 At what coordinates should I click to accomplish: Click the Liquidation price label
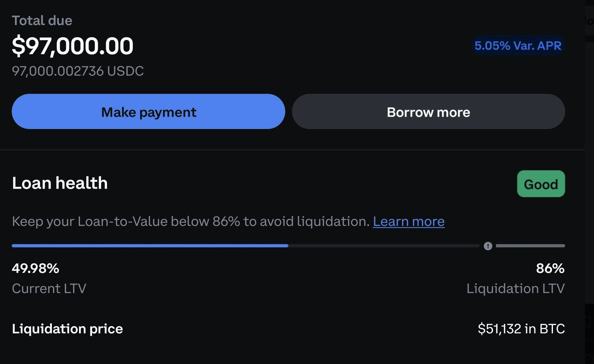point(67,329)
